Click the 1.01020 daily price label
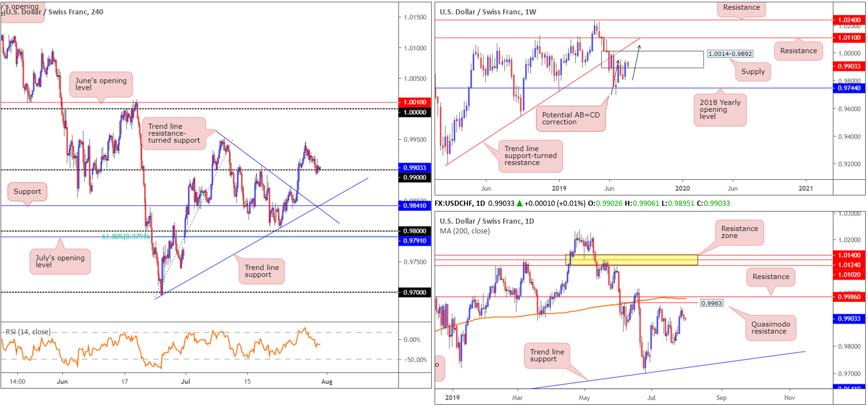868x407 pixels. click(850, 274)
